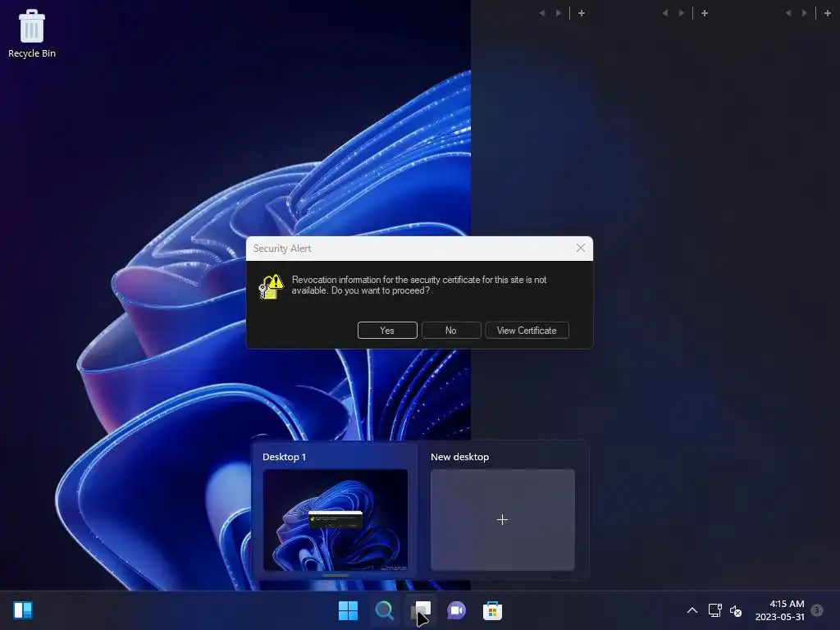Click the View Certificate button
This screenshot has height=630, width=840.
click(x=527, y=331)
